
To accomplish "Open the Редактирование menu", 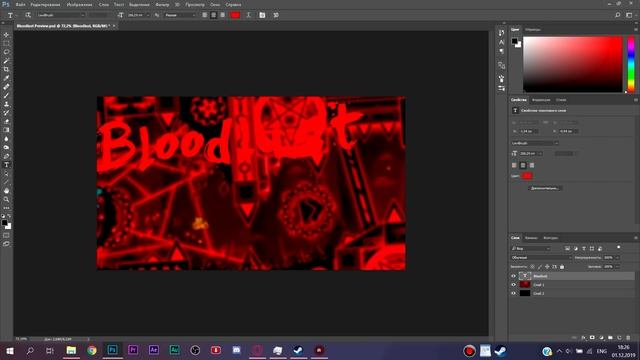I will 45,4.
